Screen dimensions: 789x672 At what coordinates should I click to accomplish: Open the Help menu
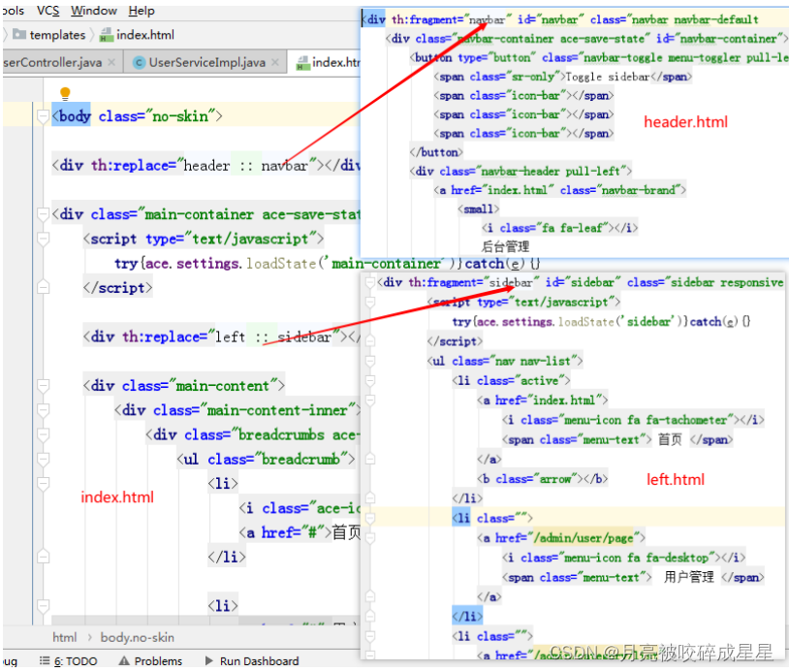[x=142, y=11]
